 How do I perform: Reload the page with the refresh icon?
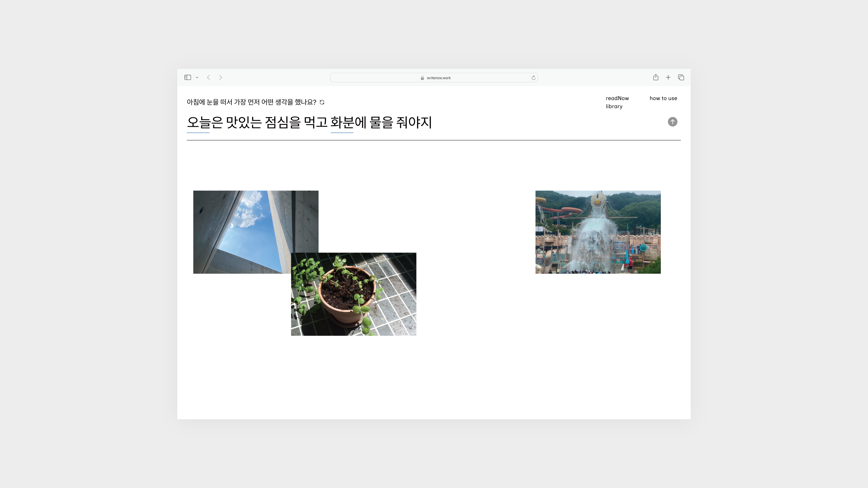[x=533, y=78]
